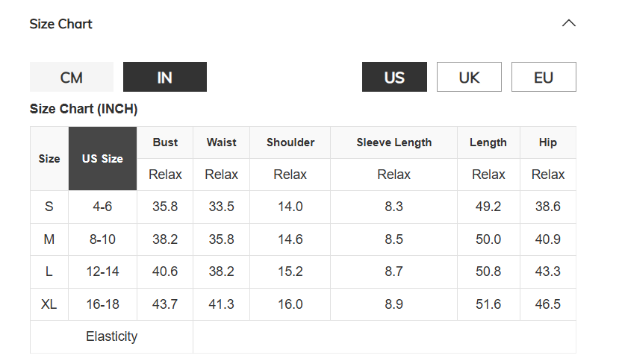Switch sizing region to UK
The image size is (619, 364).
click(469, 77)
